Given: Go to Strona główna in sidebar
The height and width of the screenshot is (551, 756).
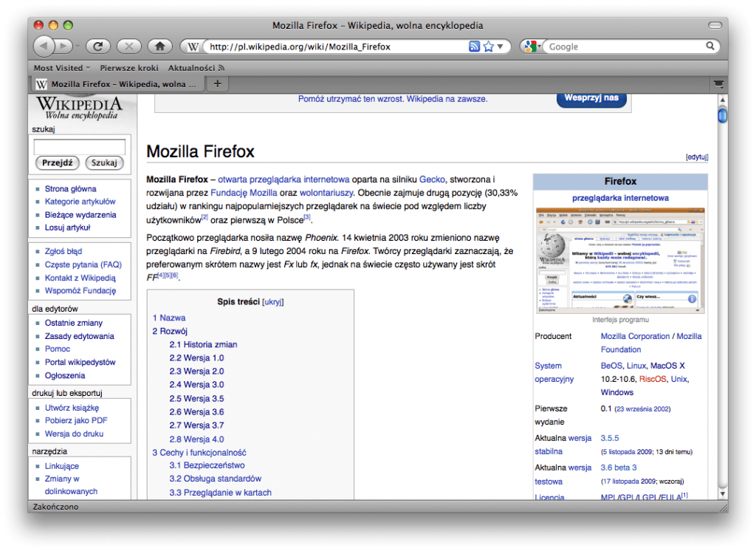Looking at the screenshot, I should (x=70, y=188).
